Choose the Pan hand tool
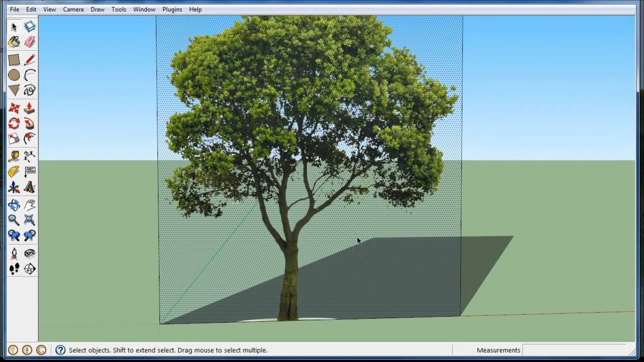The height and width of the screenshot is (362, 644). (x=30, y=205)
